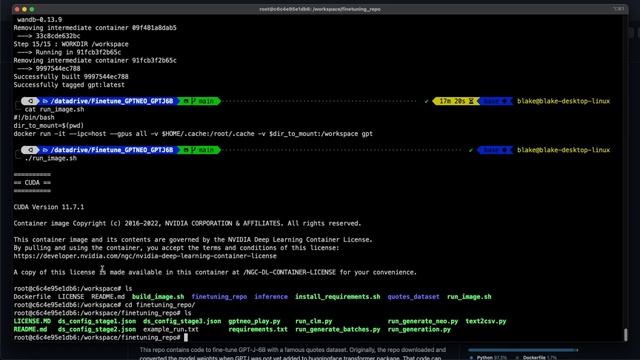Click 'Successfully tagged gpt:latest' line
The height and width of the screenshot is (360, 640).
69,84
